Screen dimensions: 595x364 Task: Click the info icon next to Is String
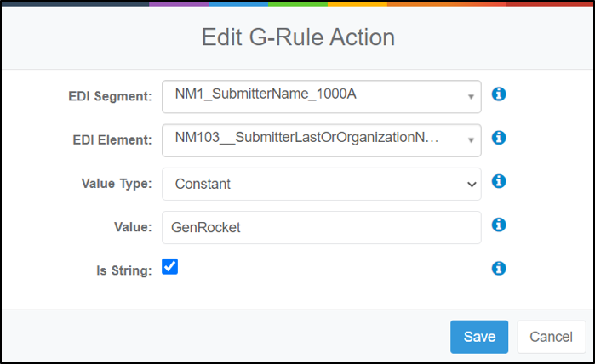[x=499, y=269]
